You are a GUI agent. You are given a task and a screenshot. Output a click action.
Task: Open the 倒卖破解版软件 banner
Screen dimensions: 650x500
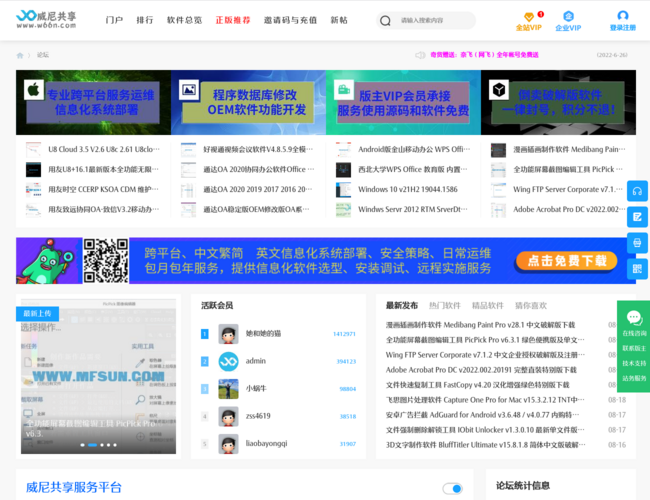click(x=558, y=102)
